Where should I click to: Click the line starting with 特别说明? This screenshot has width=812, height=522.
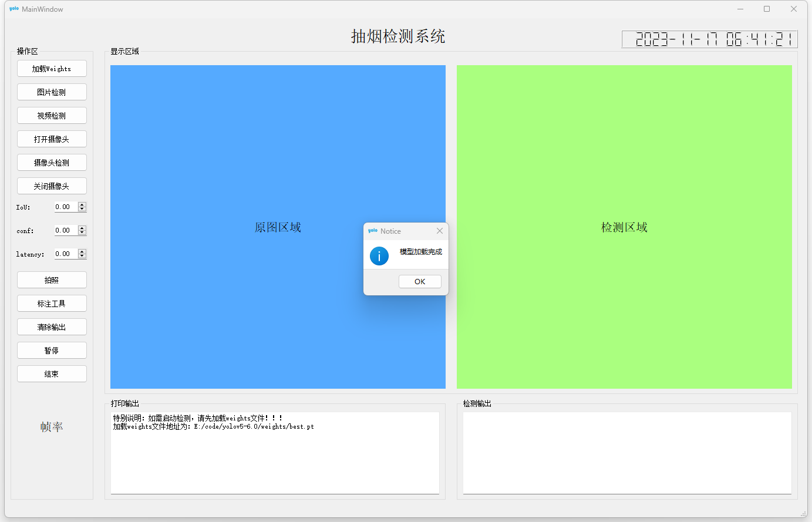[198, 418]
